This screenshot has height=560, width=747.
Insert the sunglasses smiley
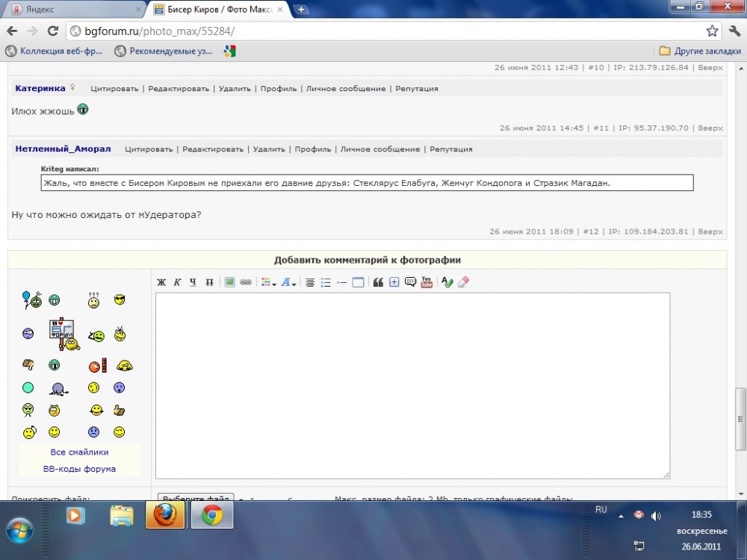pyautogui.click(x=120, y=300)
